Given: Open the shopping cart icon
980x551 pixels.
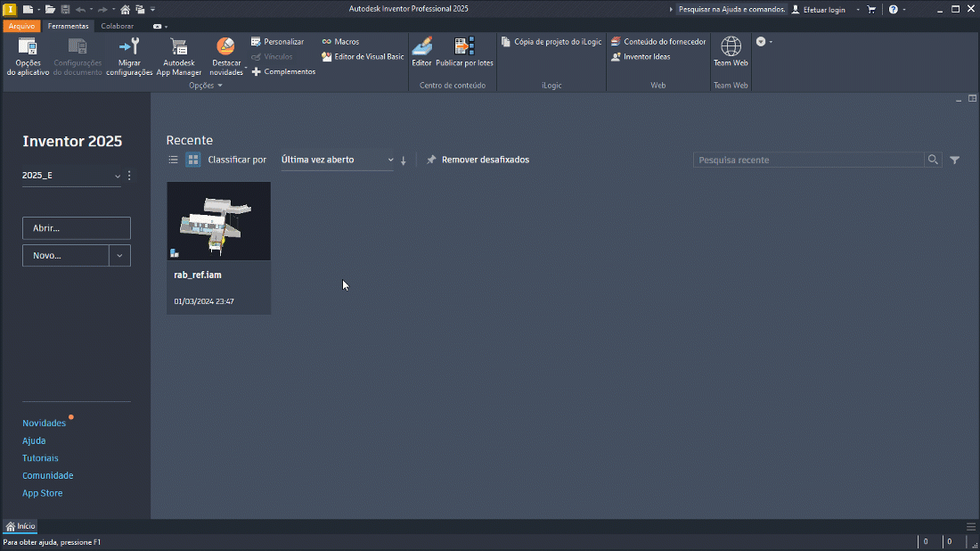Looking at the screenshot, I should click(871, 10).
